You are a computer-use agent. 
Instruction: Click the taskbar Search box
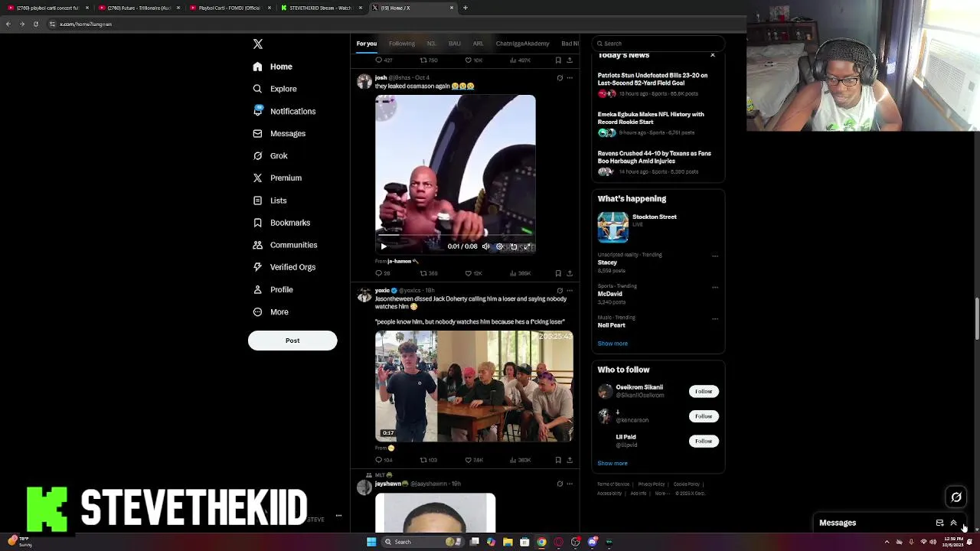423,542
